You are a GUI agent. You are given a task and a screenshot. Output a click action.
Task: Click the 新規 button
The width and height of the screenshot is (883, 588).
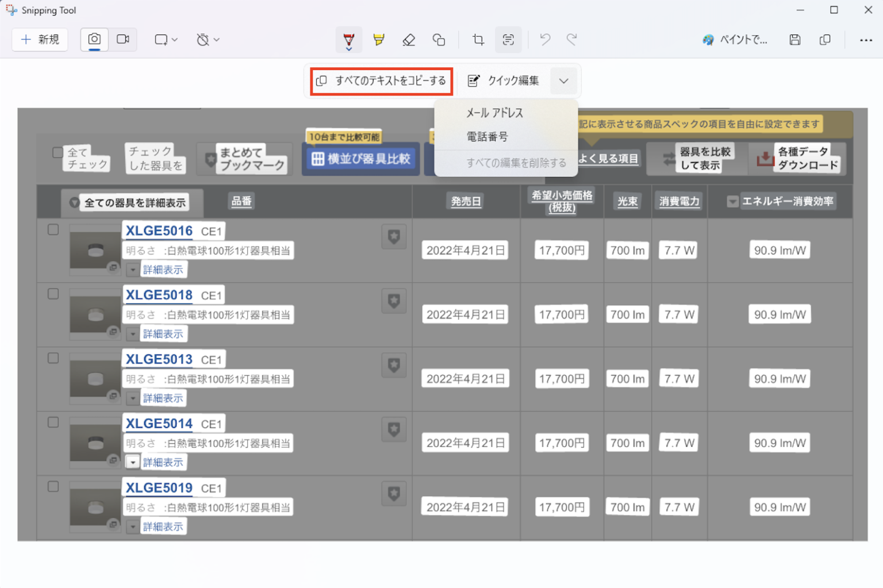click(x=40, y=40)
